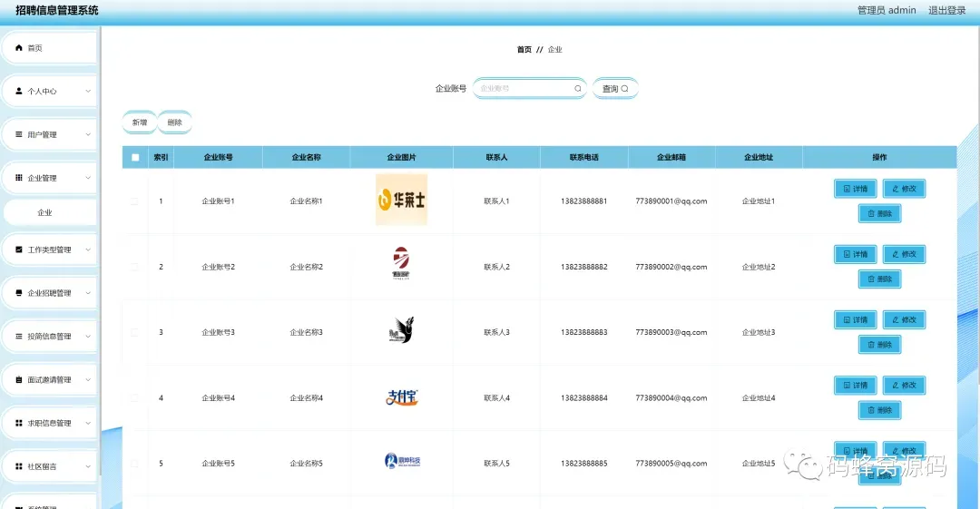Screen dimensions: 980x509
Task: Click the icon beside 求职信息管理
Action: 19,423
